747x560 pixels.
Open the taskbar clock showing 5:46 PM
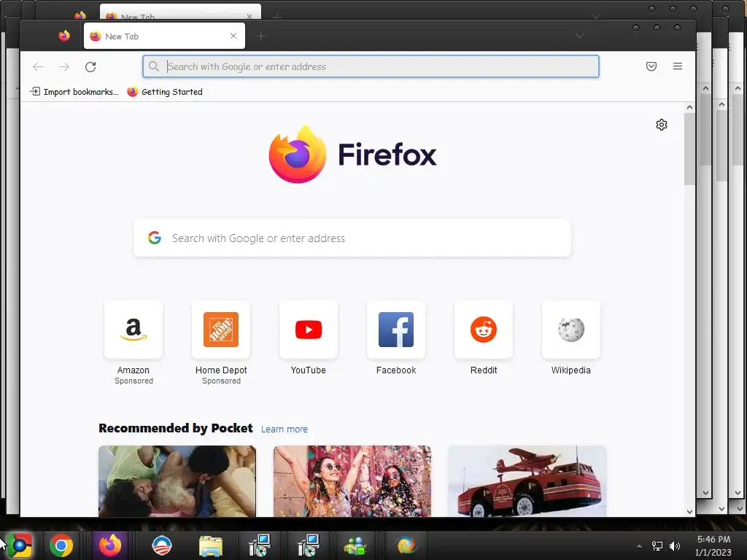(x=713, y=545)
